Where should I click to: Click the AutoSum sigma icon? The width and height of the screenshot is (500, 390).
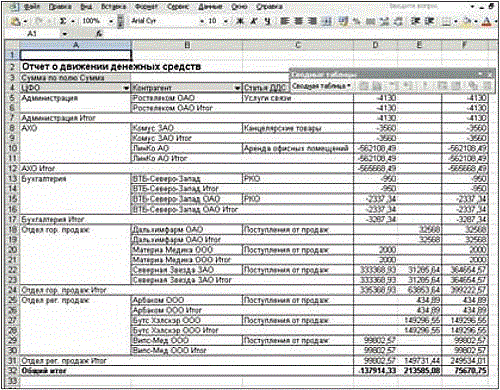(63, 21)
